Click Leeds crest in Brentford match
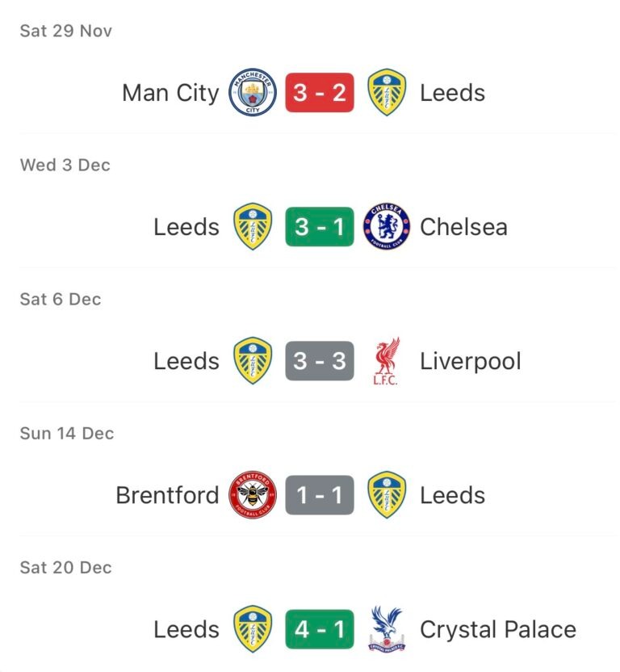Viewport: 620px width, 672px height. [x=387, y=495]
